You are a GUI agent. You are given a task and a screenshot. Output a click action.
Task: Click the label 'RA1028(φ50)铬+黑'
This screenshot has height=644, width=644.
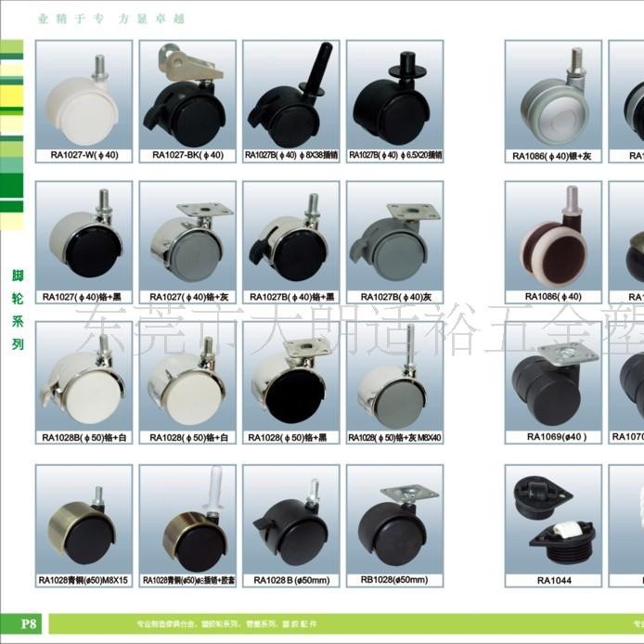[287, 438]
